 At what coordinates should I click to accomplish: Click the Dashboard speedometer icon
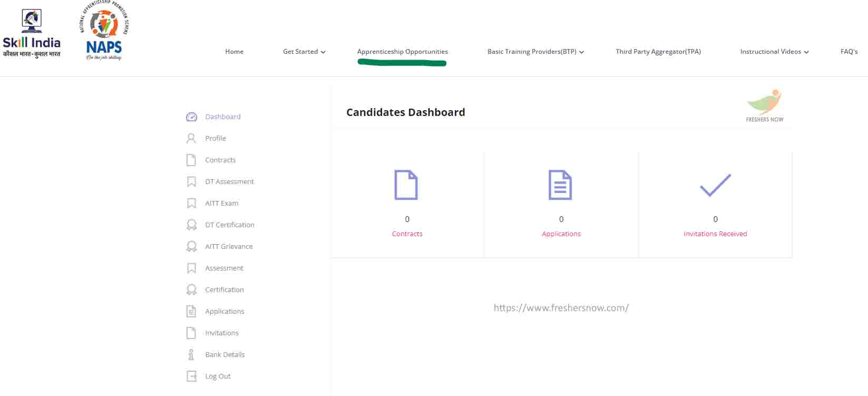(191, 117)
